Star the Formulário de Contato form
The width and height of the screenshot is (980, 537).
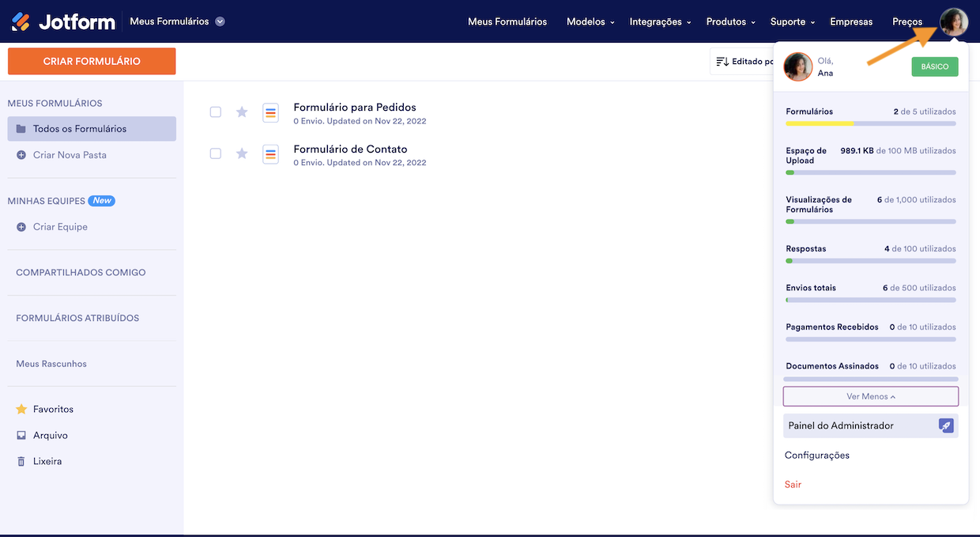coord(242,153)
